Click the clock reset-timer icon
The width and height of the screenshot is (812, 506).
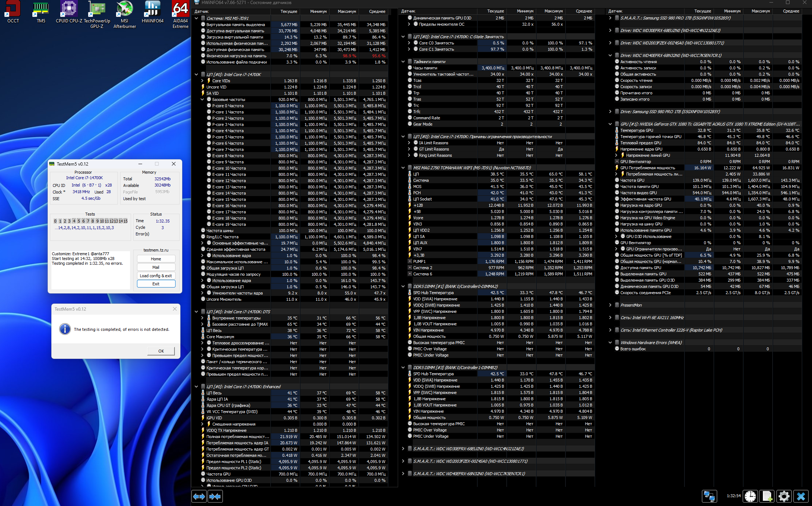[x=750, y=496]
